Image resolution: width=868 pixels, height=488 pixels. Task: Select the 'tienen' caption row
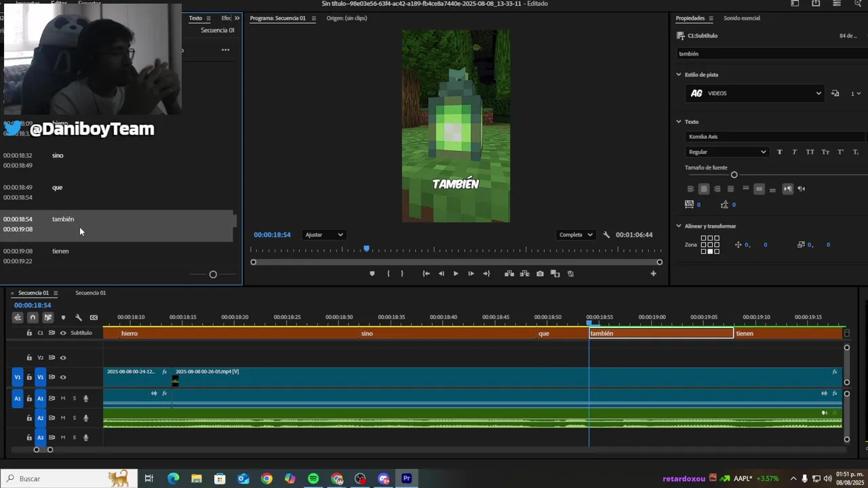[118, 256]
